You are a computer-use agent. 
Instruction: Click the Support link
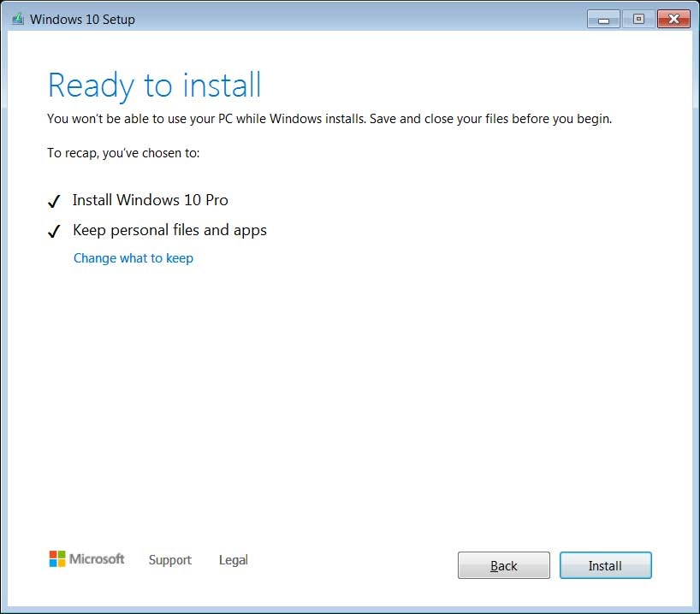169,560
